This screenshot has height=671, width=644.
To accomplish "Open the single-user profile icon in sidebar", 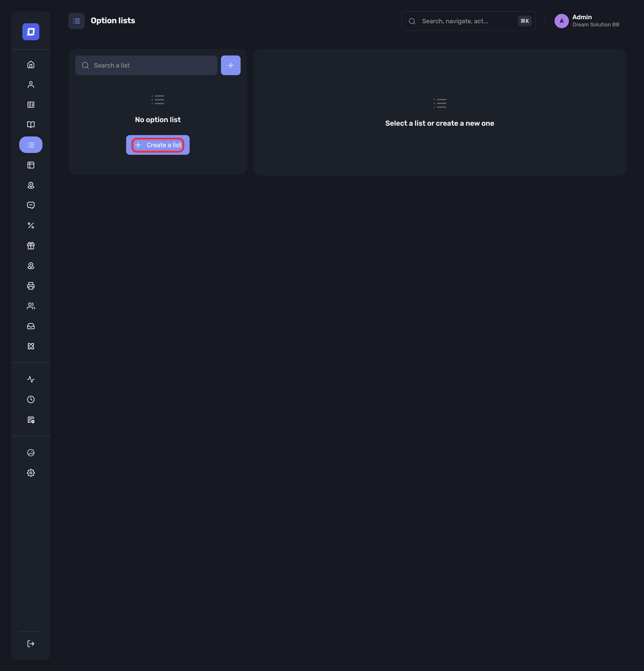I will pos(31,85).
